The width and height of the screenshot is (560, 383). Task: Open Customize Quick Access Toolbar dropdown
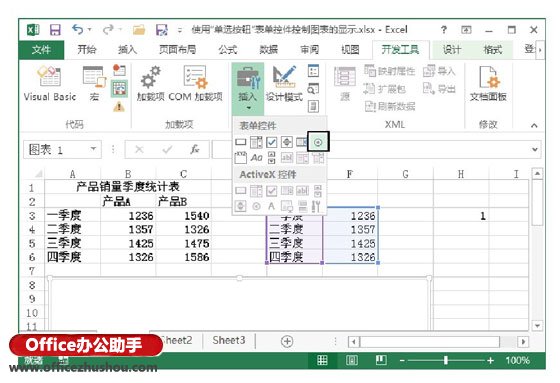(x=180, y=30)
